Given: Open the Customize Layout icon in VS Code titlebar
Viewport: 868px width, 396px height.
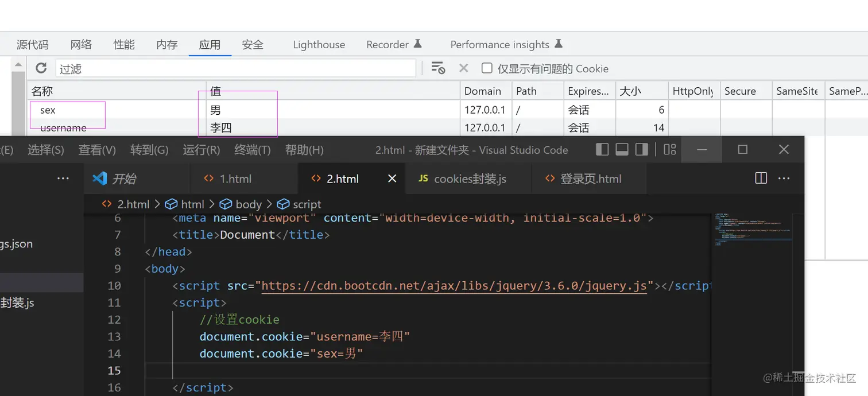Looking at the screenshot, I should coord(669,149).
